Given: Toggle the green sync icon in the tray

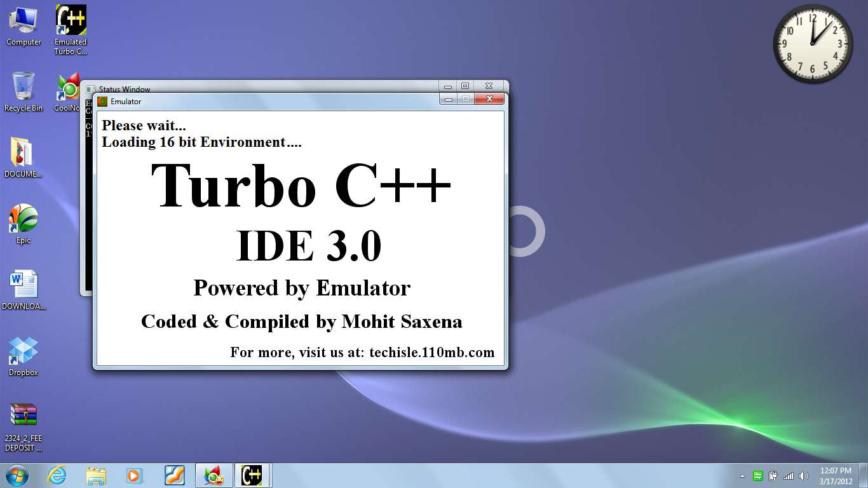Looking at the screenshot, I should [x=758, y=475].
